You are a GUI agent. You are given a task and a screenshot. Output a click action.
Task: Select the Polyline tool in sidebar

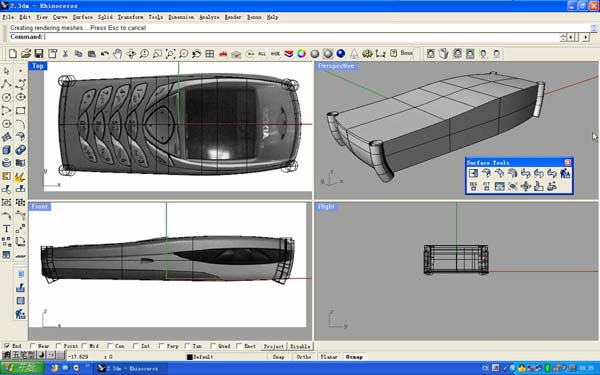7,84
